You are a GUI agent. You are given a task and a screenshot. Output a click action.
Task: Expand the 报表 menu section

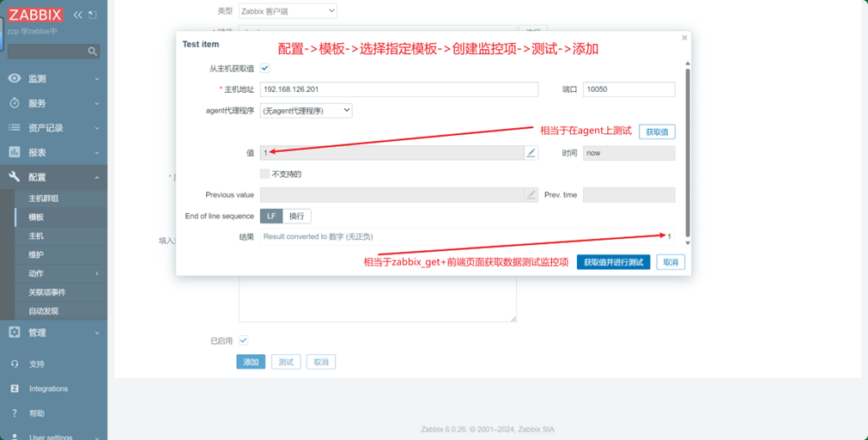(97, 152)
